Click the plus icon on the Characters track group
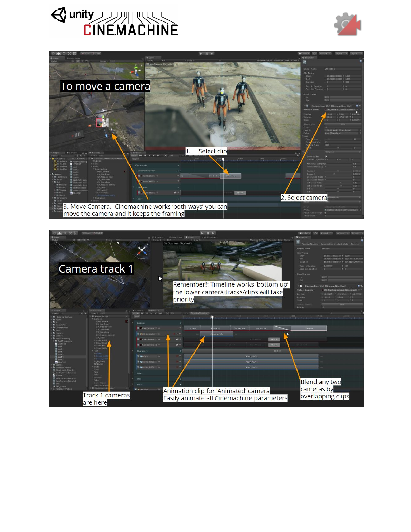411x532 pixels. pos(180,351)
